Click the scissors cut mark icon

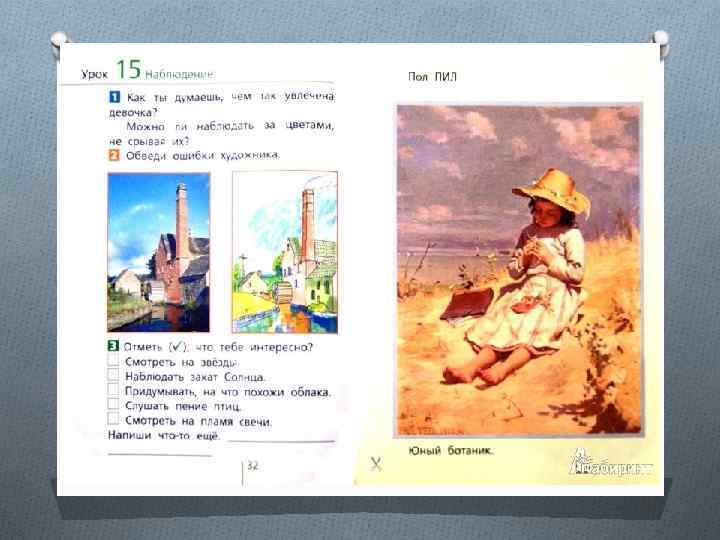pyautogui.click(x=376, y=464)
